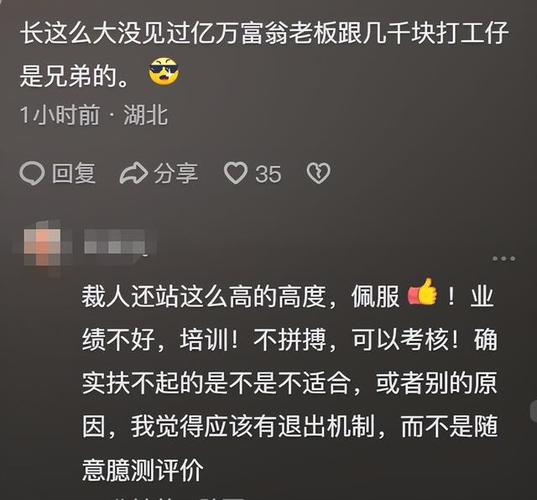Click the scroll handle on the right edge
The image size is (537, 500).
click(x=534, y=411)
